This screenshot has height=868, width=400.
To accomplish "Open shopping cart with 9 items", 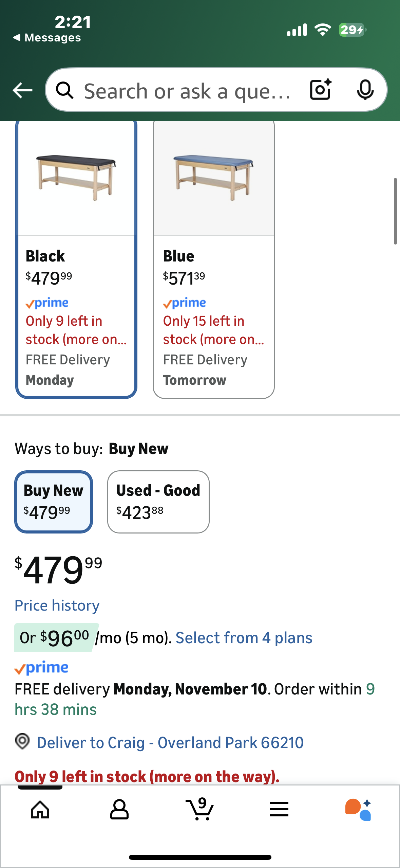I will pyautogui.click(x=199, y=809).
